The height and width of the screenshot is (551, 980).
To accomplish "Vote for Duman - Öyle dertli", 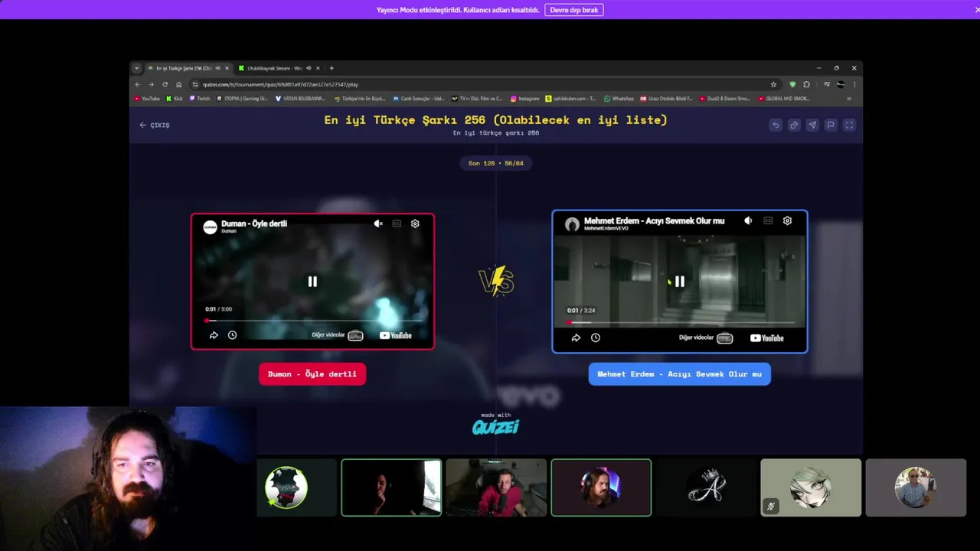I will pyautogui.click(x=312, y=374).
